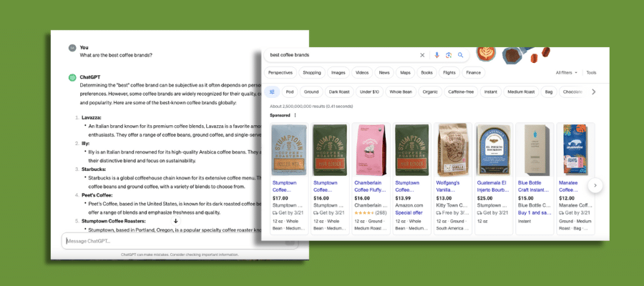
Task: Apply the Instant filter chip
Action: [x=490, y=92]
